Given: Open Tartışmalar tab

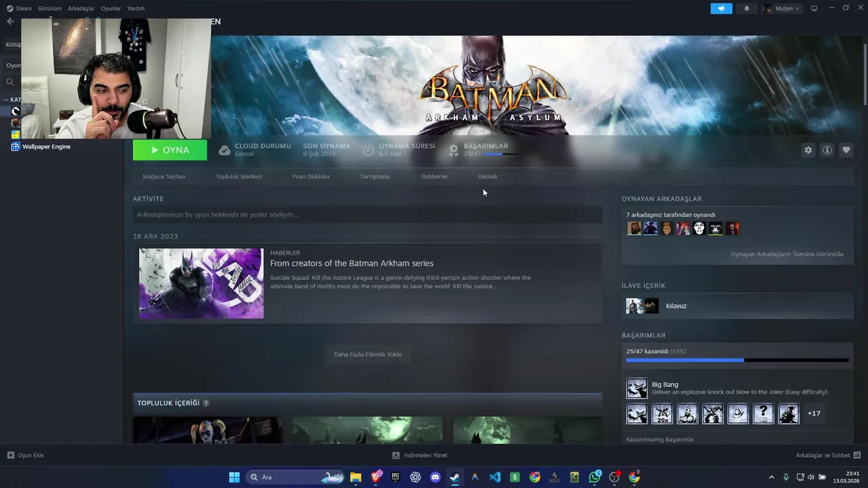Looking at the screenshot, I should 375,176.
